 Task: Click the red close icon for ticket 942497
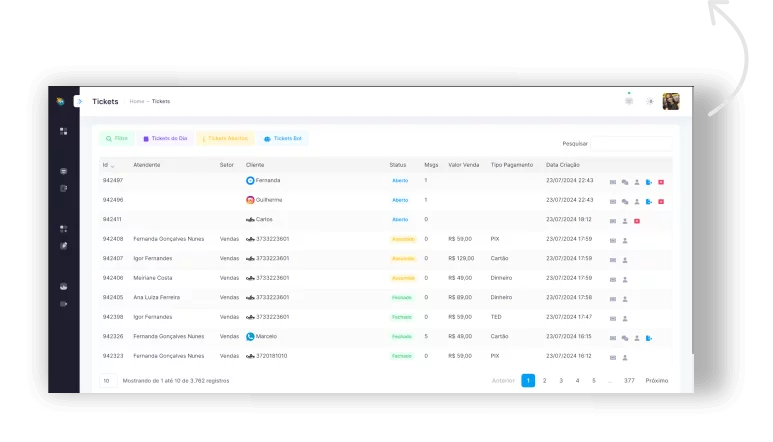click(x=661, y=182)
